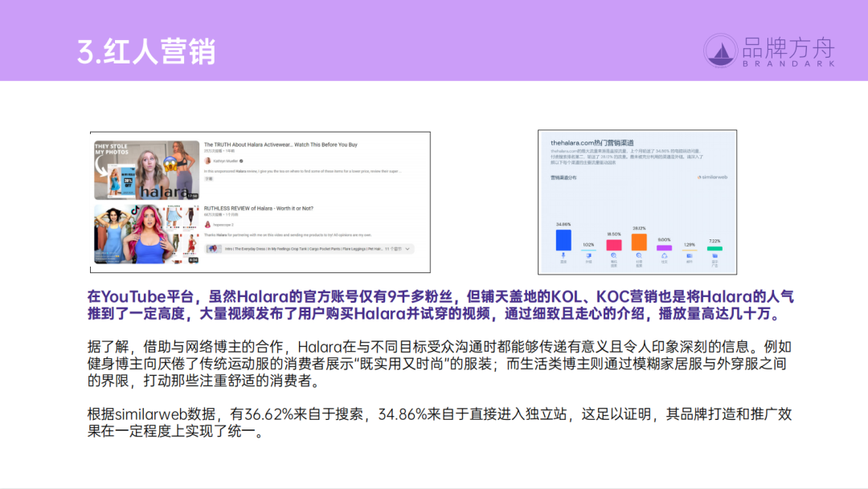Open the pink-haired reviewer video thumbnail
868x489 pixels.
147,234
